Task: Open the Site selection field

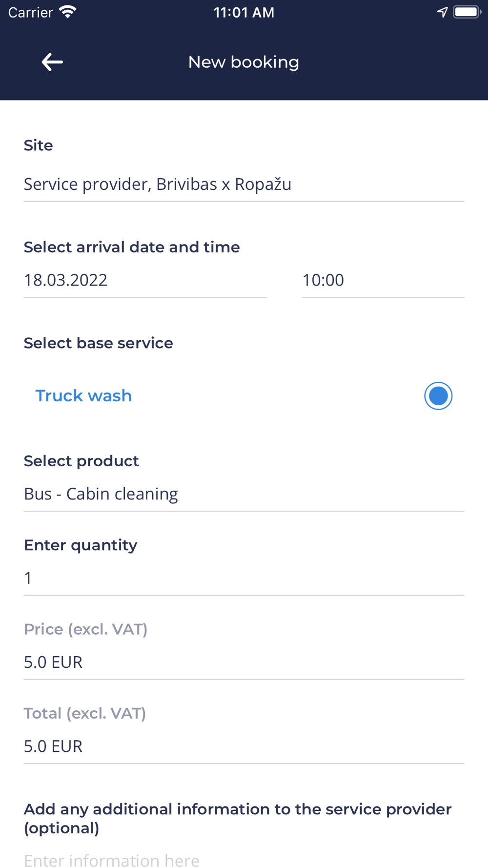Action: click(x=244, y=185)
